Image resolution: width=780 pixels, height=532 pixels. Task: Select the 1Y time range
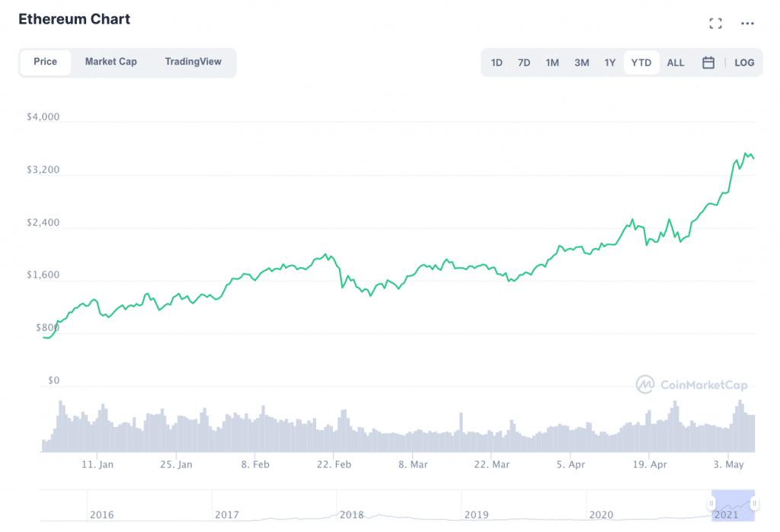pos(610,62)
